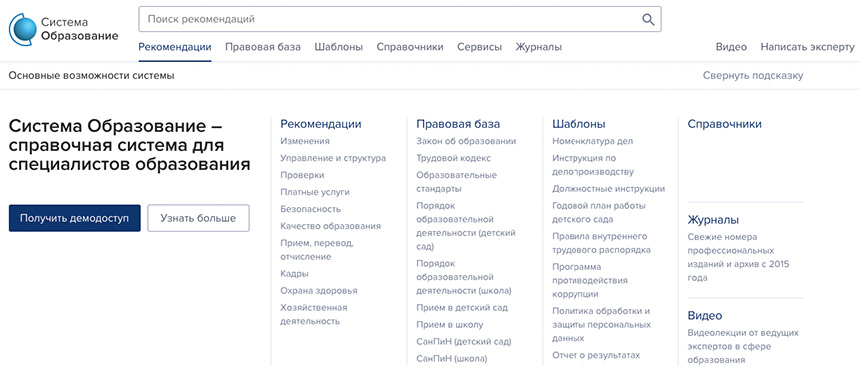860x369 pixels.
Task: Click the Система Образование globe logo
Action: tap(22, 30)
